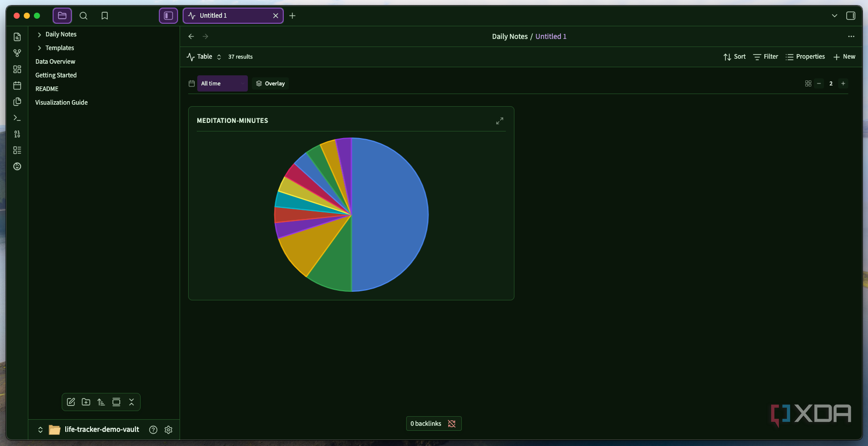Screen dimensions: 868x446
Task: Open the vault switcher for life-tracker-demo-vault
Action: [x=88, y=430]
